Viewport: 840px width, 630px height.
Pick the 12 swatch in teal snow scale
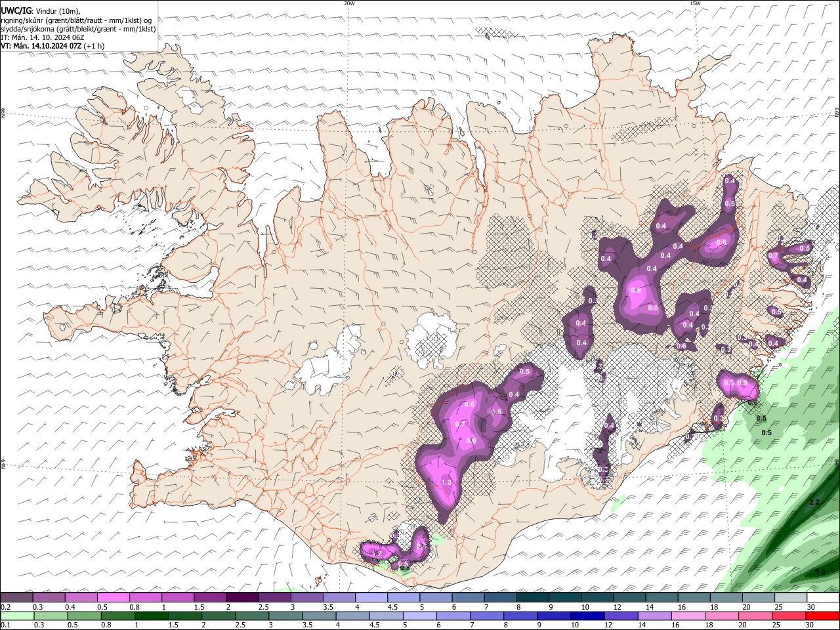[629, 597]
